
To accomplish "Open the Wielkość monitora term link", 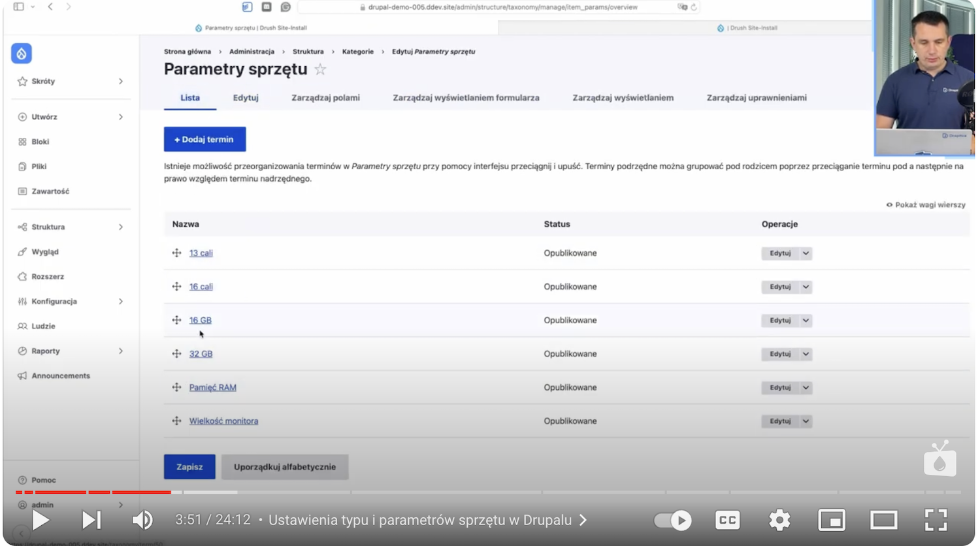I will pyautogui.click(x=223, y=421).
